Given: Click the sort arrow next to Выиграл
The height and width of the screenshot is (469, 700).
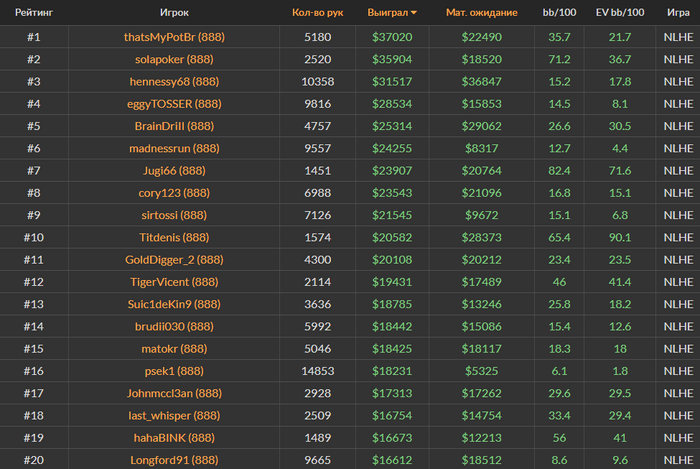Looking at the screenshot, I should tap(414, 12).
